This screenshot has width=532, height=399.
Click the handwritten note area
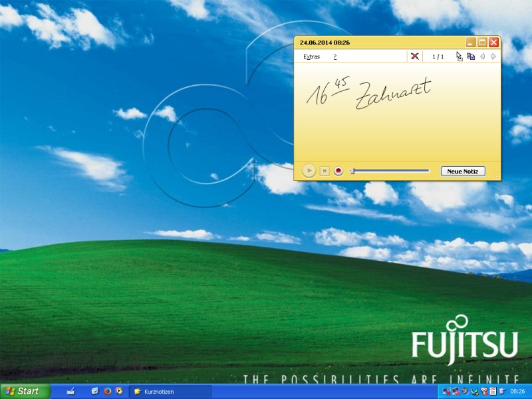tap(396, 113)
